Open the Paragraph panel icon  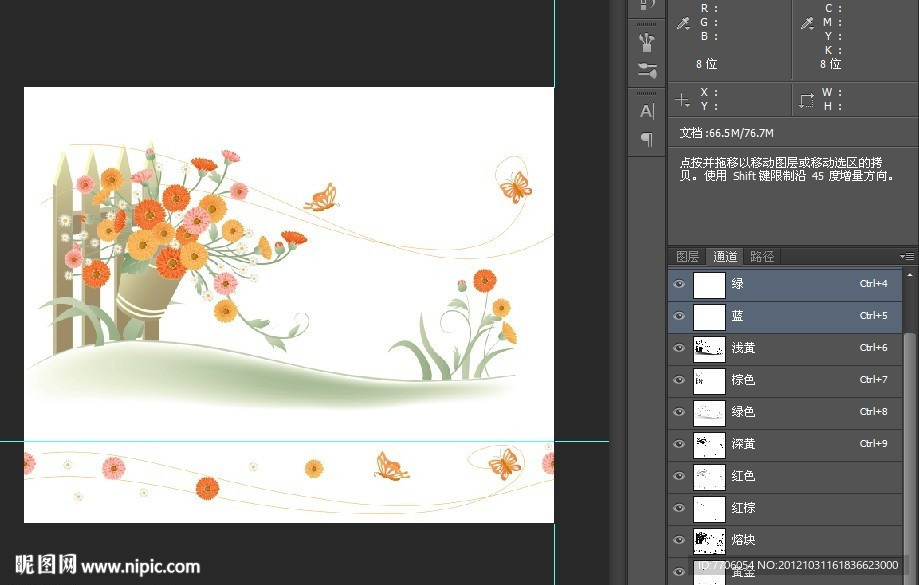click(x=647, y=139)
